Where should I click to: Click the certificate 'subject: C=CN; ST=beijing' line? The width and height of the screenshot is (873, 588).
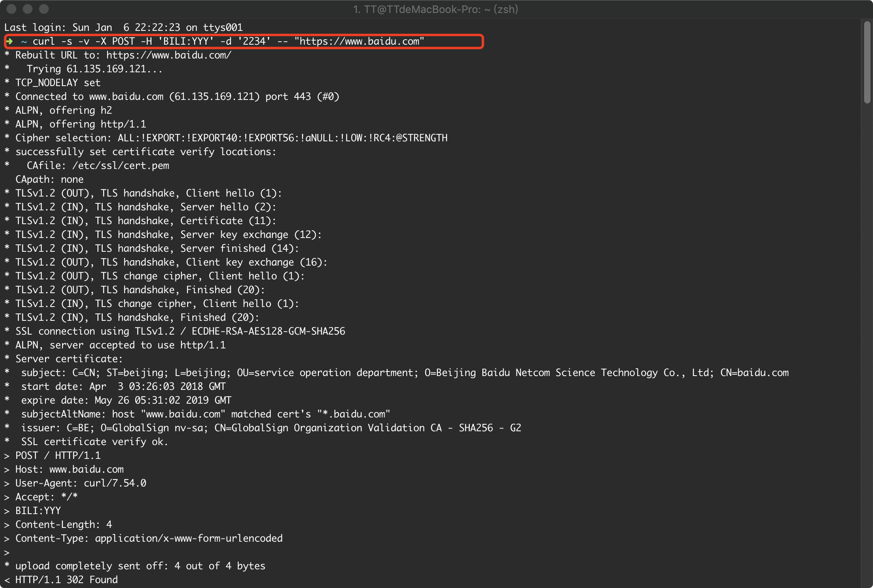396,373
